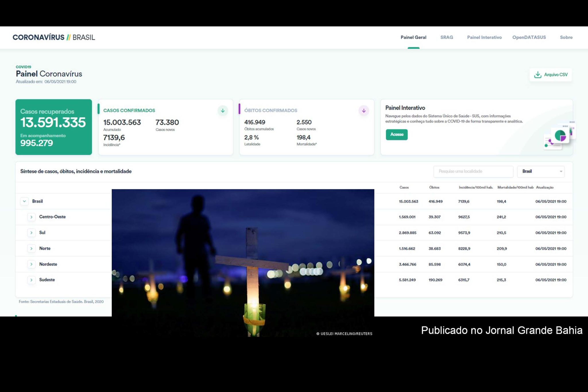Expand the Sudeste region row

click(31, 280)
